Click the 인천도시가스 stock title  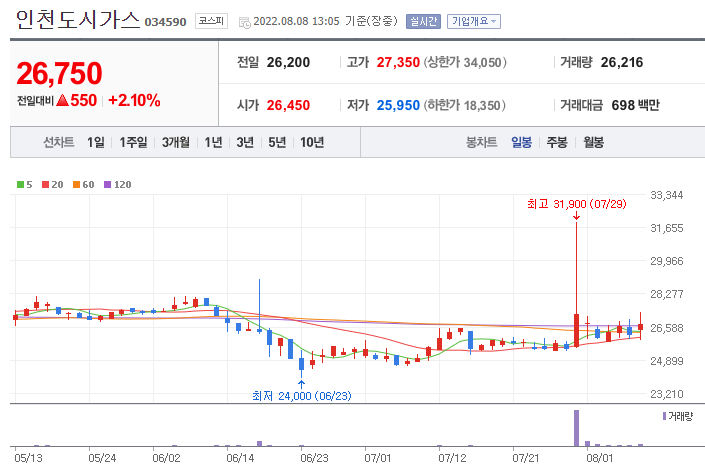(78, 20)
